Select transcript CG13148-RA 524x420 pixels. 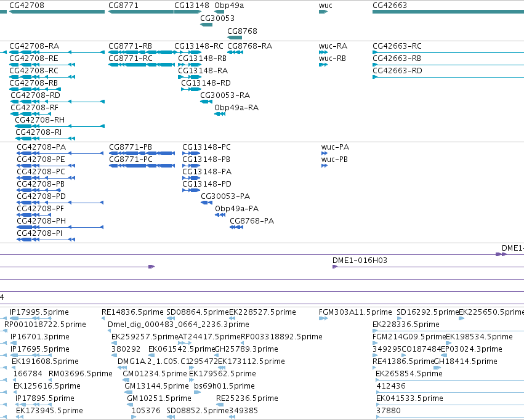pyautogui.click(x=203, y=71)
